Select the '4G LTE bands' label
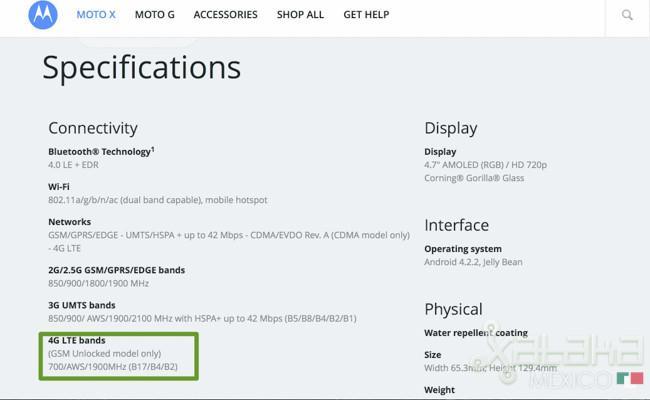Image resolution: width=650 pixels, height=400 pixels. click(77, 340)
